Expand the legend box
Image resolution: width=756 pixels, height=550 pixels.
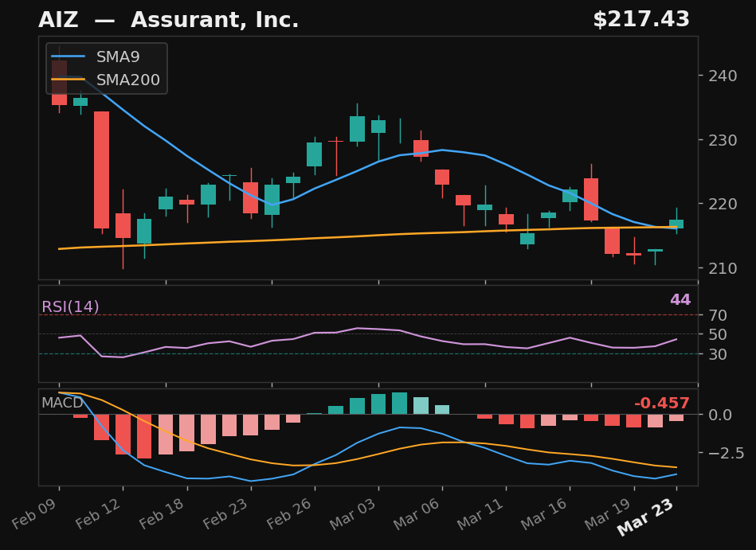[x=108, y=68]
